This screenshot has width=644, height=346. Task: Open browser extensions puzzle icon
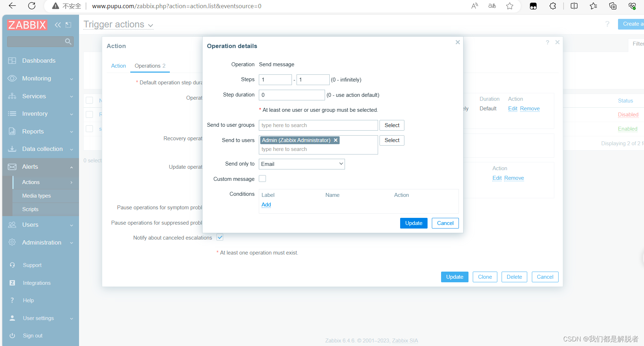point(553,6)
